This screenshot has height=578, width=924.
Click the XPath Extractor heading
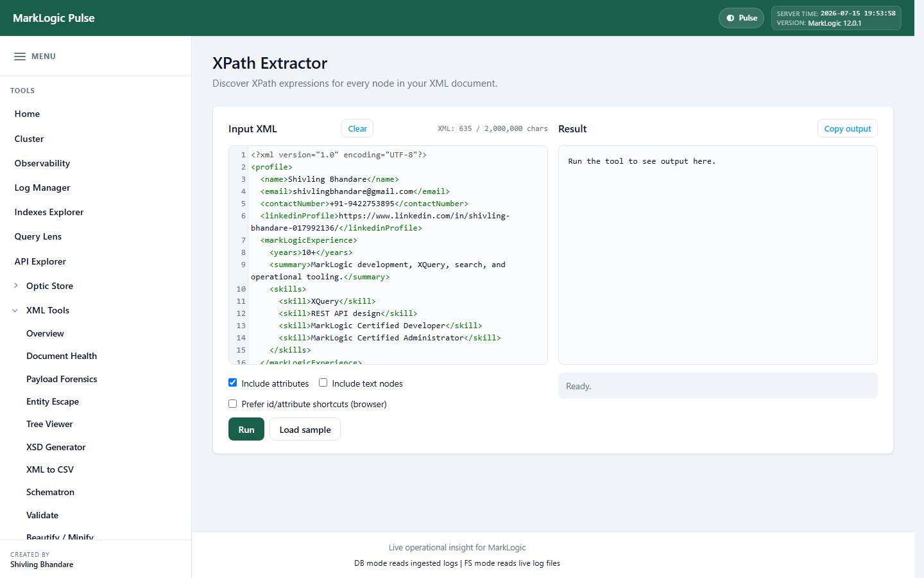269,63
